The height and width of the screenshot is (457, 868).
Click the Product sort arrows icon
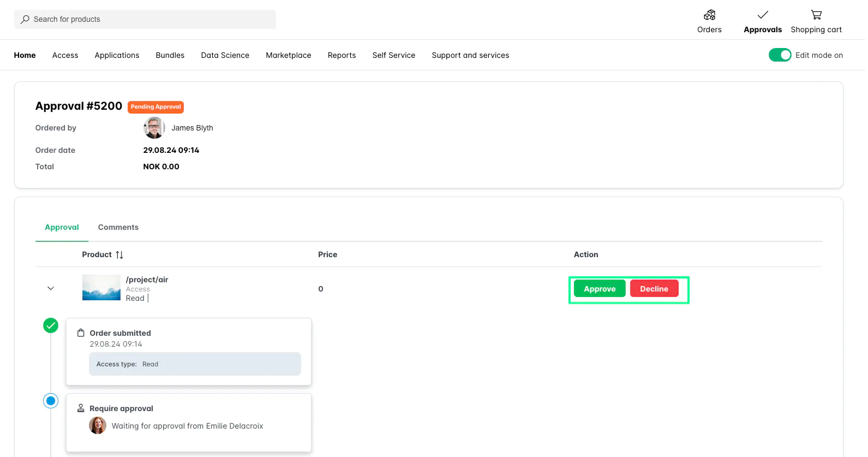[x=119, y=255]
